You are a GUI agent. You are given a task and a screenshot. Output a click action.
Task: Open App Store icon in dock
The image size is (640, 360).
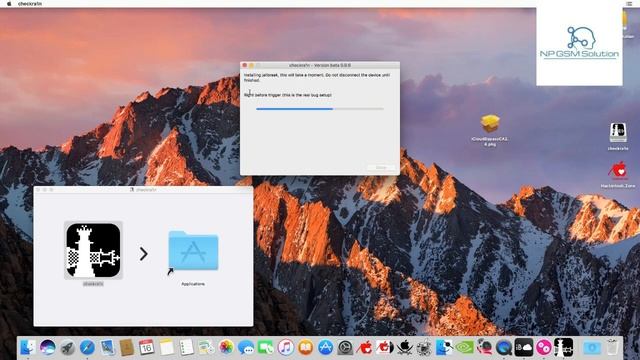(x=325, y=348)
